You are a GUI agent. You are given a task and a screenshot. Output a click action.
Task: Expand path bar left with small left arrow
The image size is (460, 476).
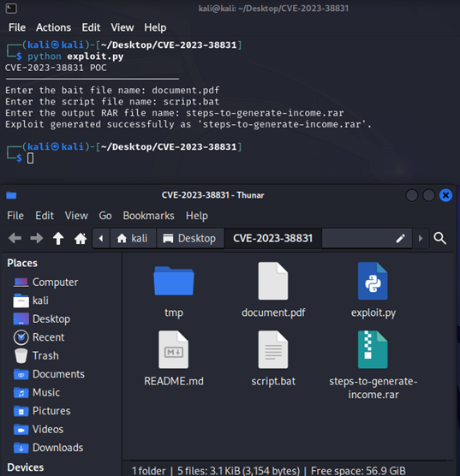tap(101, 239)
